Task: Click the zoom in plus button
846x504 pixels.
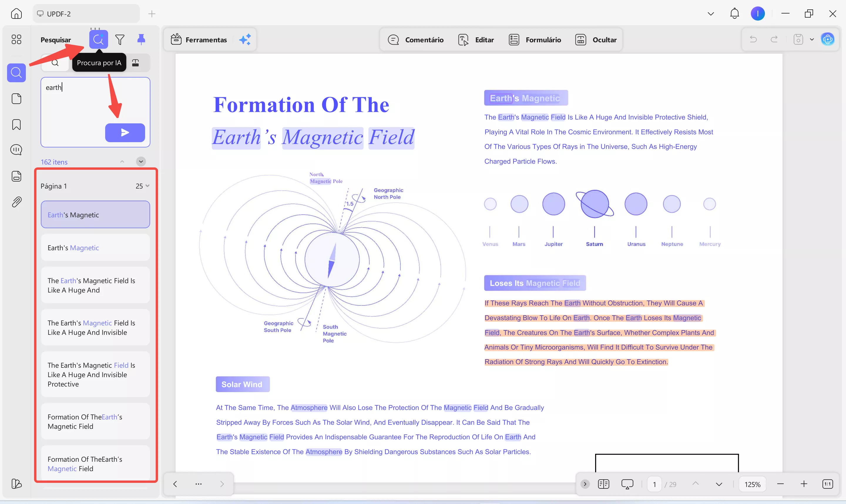Action: (x=803, y=484)
